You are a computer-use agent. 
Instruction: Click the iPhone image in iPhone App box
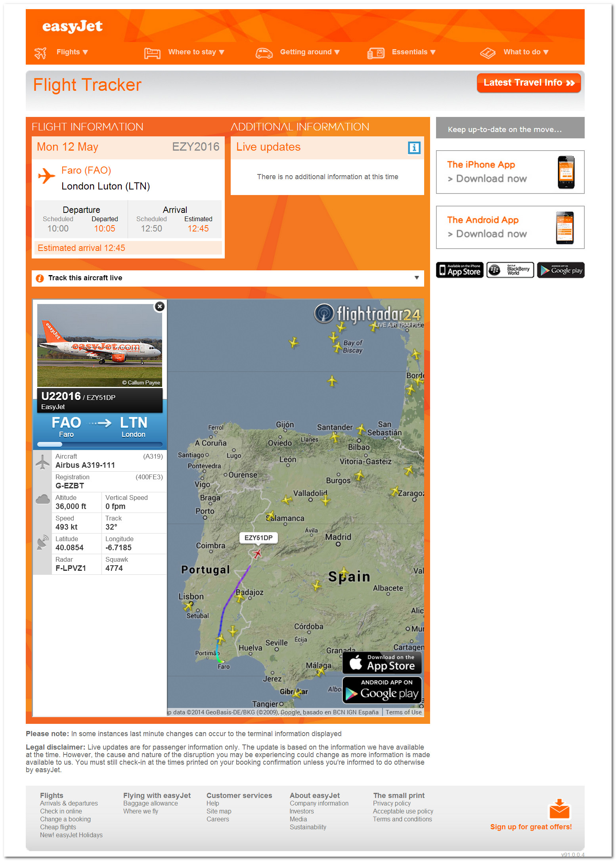pos(566,172)
